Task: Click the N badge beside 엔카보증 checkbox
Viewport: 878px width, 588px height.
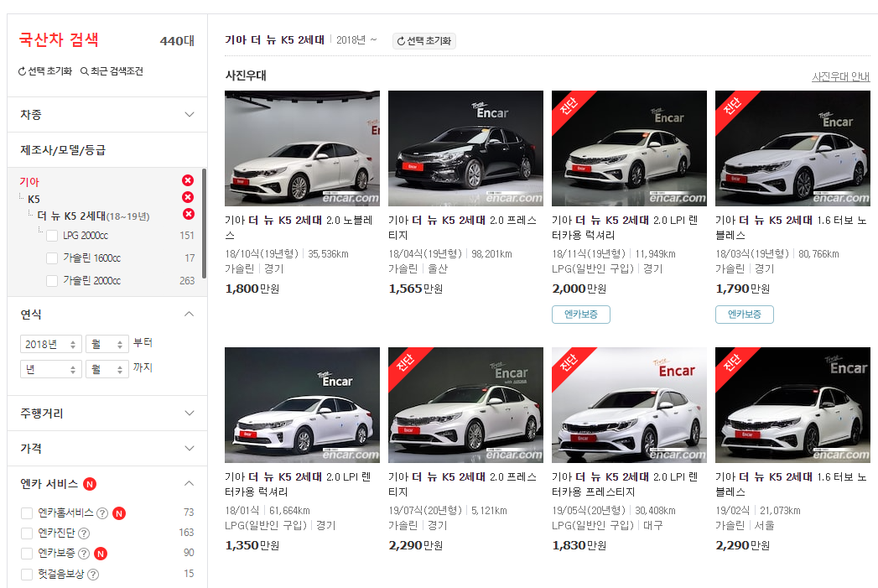Action: click(101, 554)
